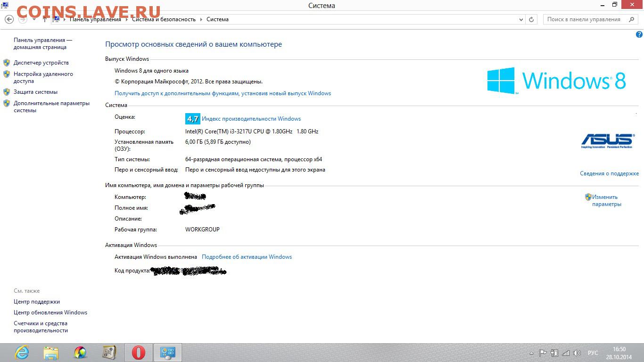Click shield icon beside Диспетчер устройств
The image size is (644, 362).
(7, 63)
